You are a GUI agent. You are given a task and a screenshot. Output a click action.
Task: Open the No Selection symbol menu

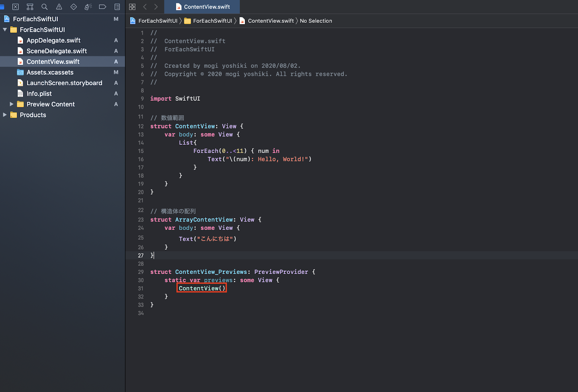pos(316,21)
